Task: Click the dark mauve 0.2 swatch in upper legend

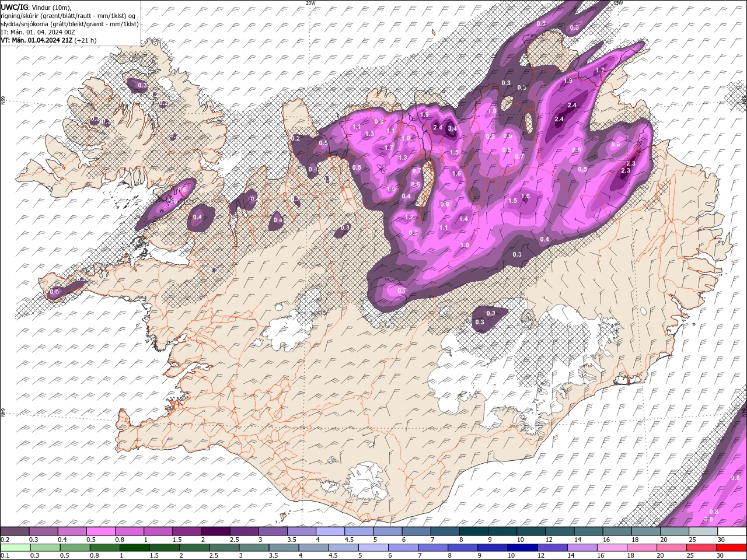Action: (x=15, y=531)
